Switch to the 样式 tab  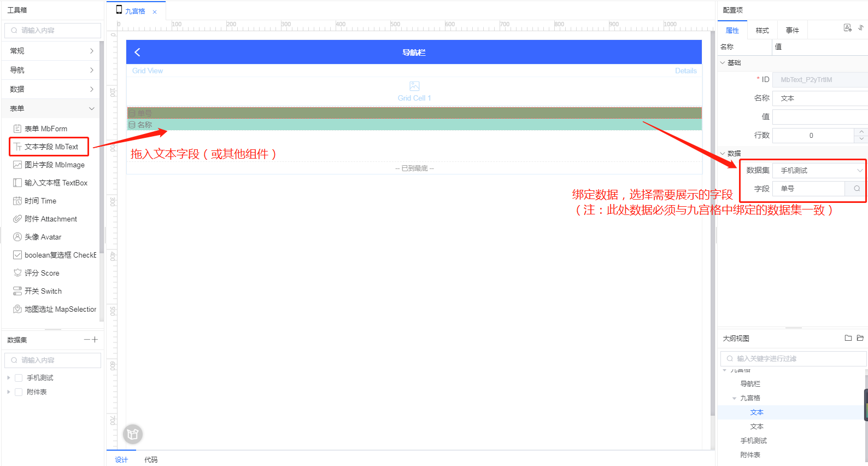[762, 31]
